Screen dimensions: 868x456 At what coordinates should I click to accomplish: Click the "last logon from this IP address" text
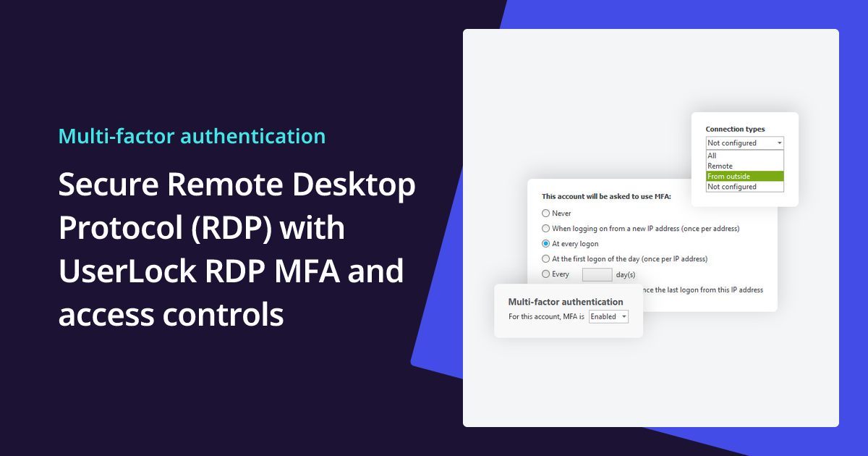705,290
